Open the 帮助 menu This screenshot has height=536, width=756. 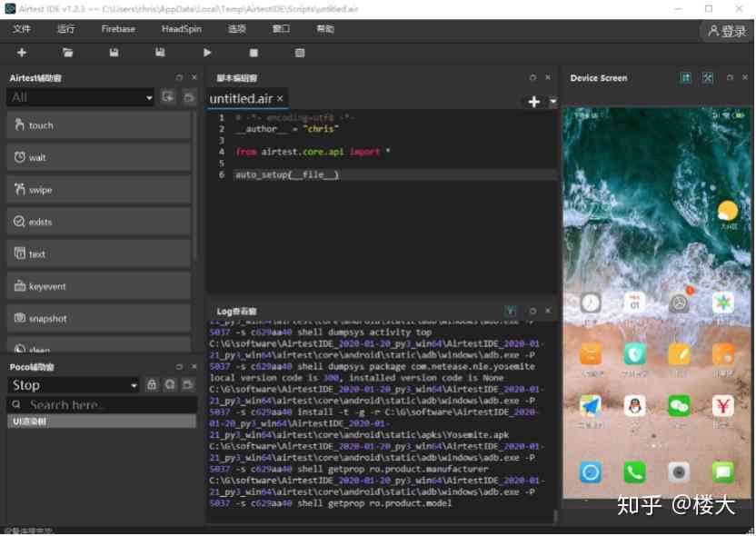325,29
